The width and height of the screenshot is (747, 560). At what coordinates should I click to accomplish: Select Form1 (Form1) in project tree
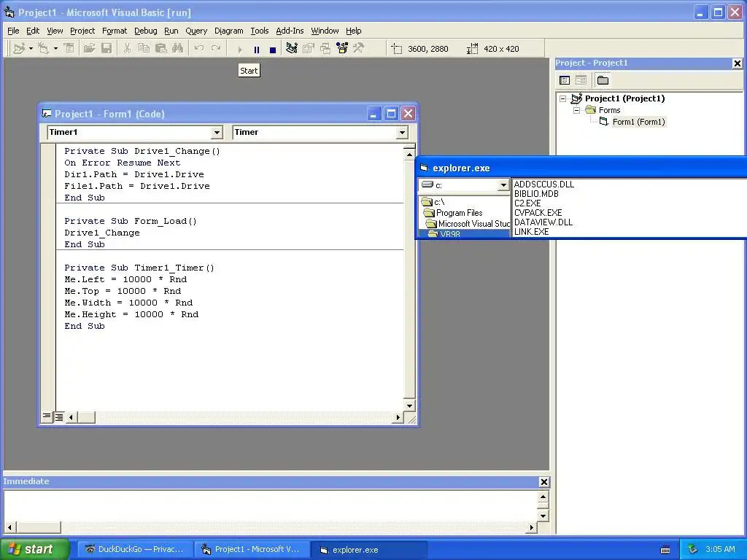pyautogui.click(x=638, y=122)
